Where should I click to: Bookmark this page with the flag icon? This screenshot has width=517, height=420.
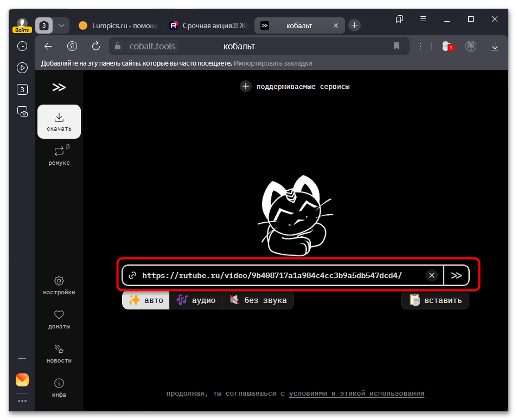[x=397, y=47]
